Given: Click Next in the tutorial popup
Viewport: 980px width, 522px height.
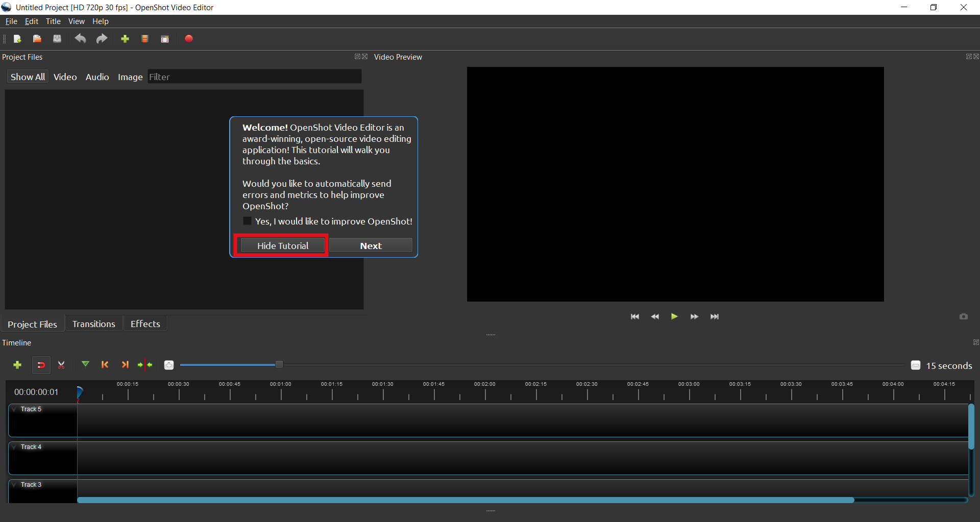Looking at the screenshot, I should (371, 245).
